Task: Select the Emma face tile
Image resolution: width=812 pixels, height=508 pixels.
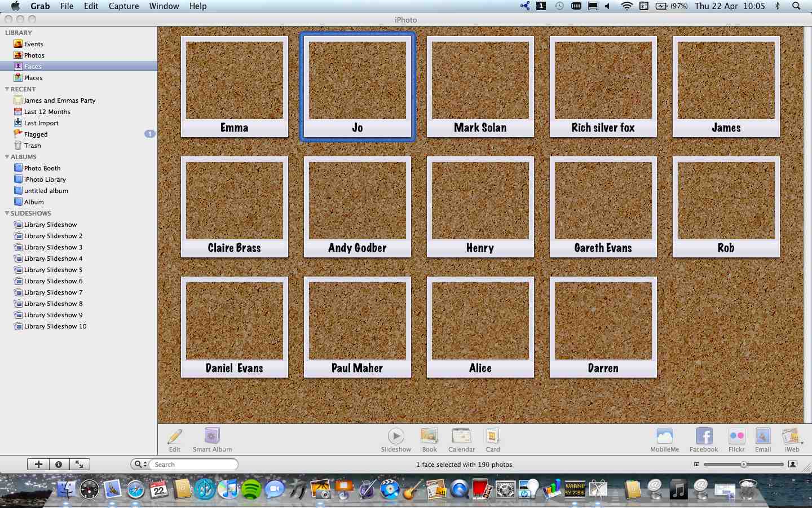Action: point(235,86)
